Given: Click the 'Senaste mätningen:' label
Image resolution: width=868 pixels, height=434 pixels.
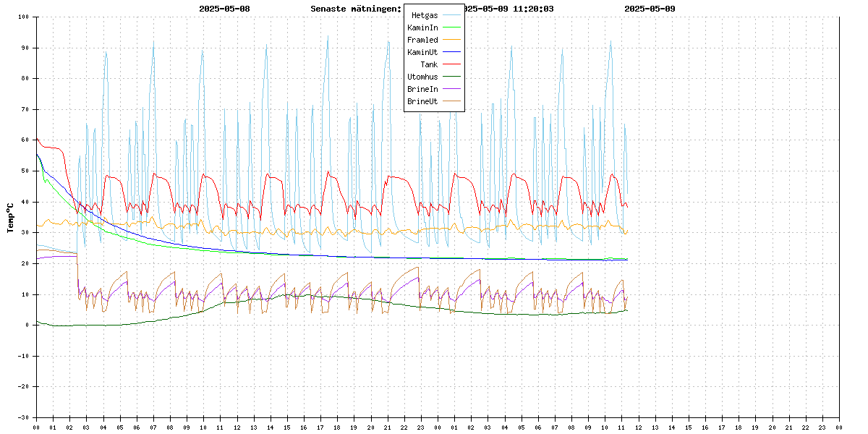Looking at the screenshot, I should pyautogui.click(x=355, y=9).
